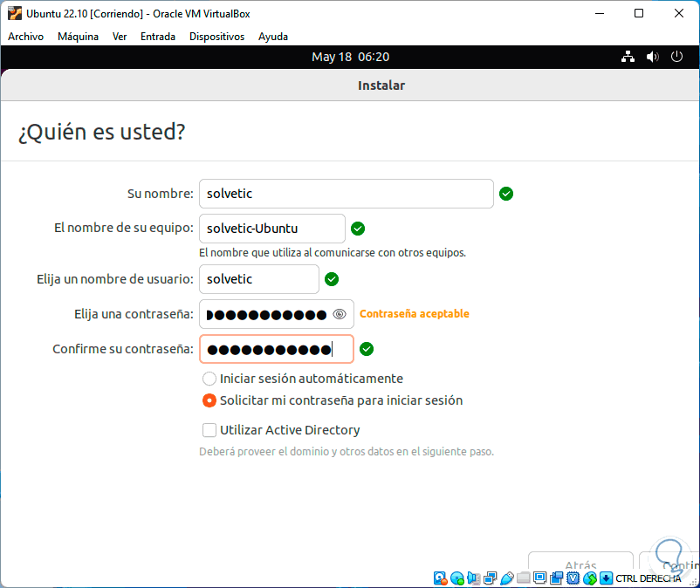Image resolution: width=700 pixels, height=588 pixels.
Task: Click the Contraseña aceptable text
Action: pos(415,314)
